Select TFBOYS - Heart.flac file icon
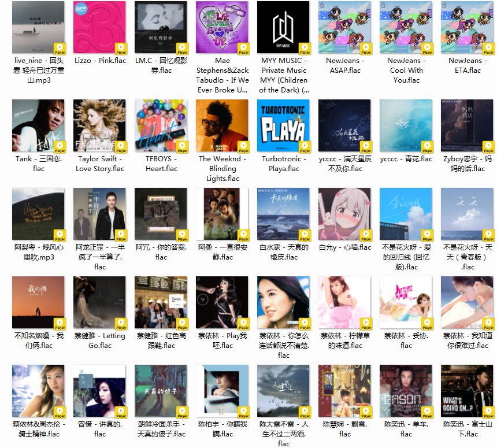Viewport: 497px width, 448px height. pyautogui.click(x=161, y=125)
